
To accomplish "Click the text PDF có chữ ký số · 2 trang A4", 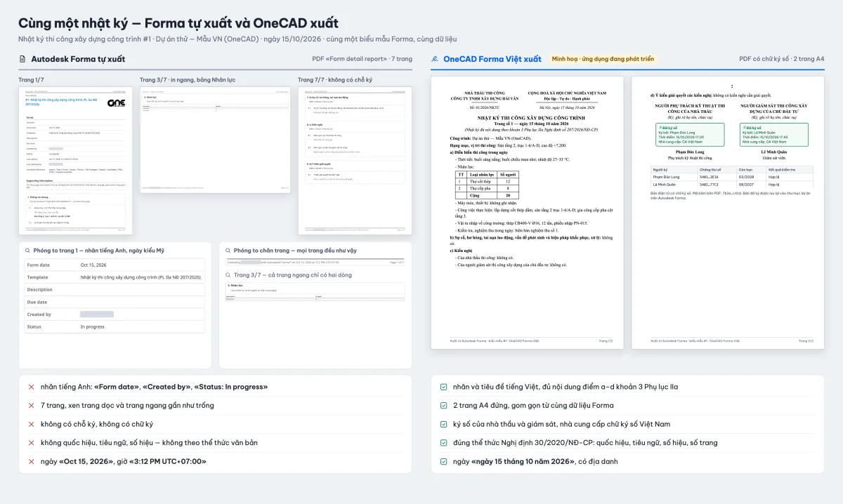I will (782, 59).
